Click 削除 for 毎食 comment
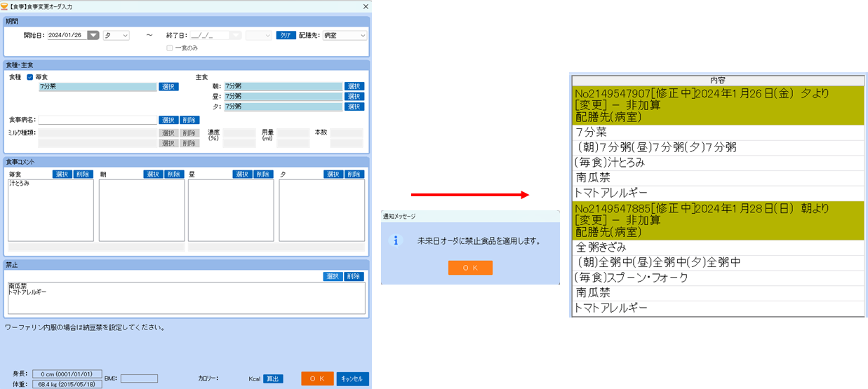Screen dimensions: 868x389 click(x=84, y=174)
